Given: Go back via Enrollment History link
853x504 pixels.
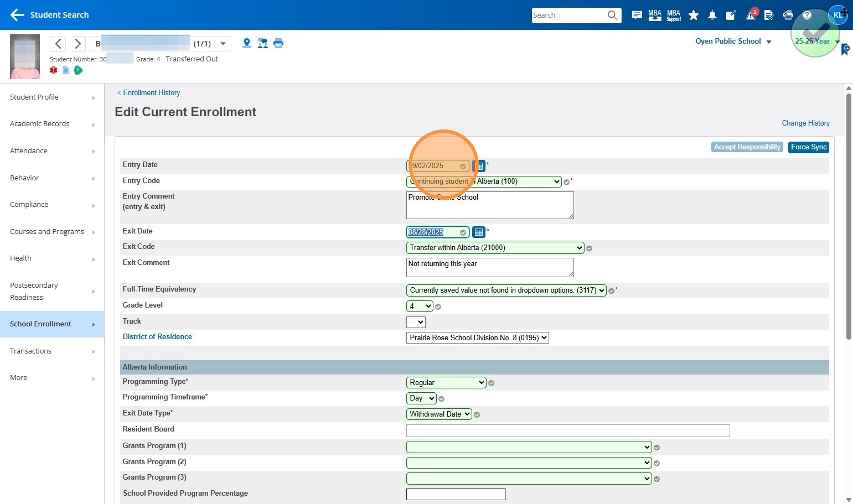Looking at the screenshot, I should (x=148, y=93).
